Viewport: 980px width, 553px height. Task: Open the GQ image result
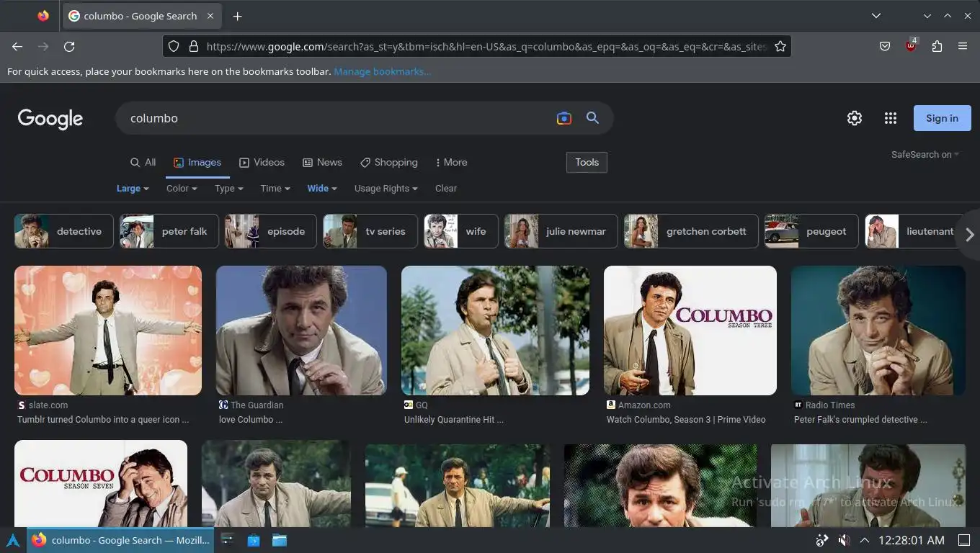pyautogui.click(x=495, y=331)
